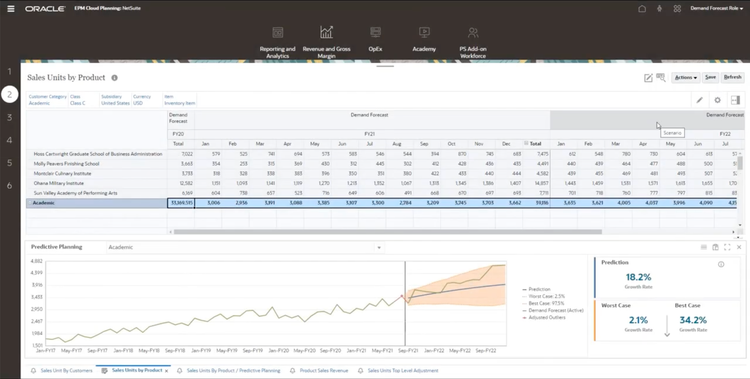Change the Customer Category Academic POV member
Image resolution: width=750 pixels, height=379 pixels.
tap(47, 100)
